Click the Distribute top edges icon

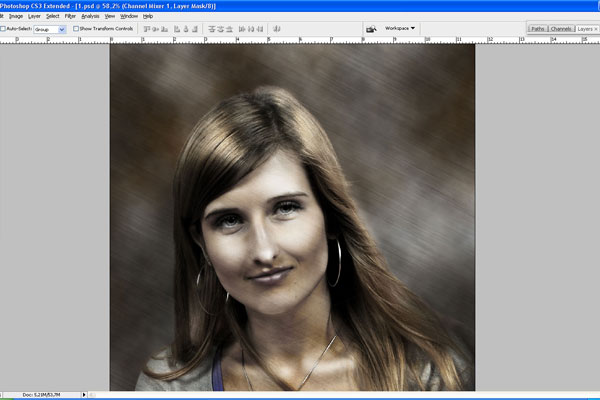pyautogui.click(x=212, y=29)
